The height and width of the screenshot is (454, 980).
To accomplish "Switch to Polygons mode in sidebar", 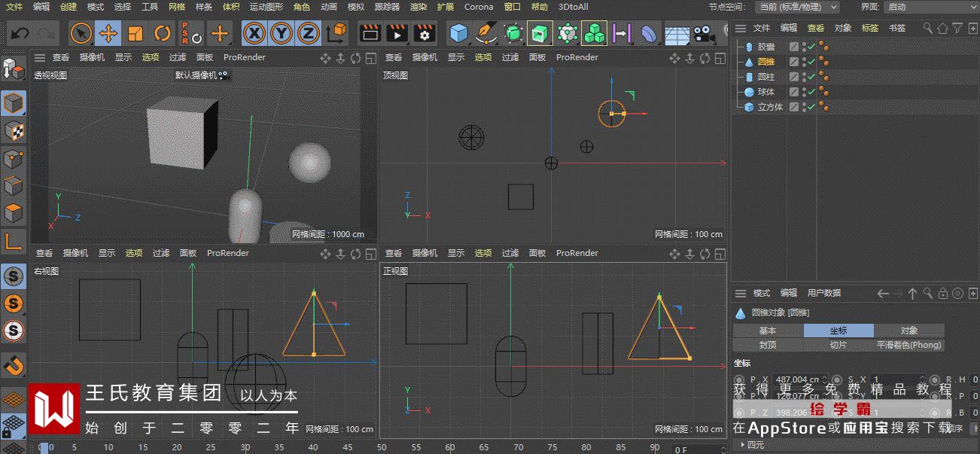I will point(14,213).
